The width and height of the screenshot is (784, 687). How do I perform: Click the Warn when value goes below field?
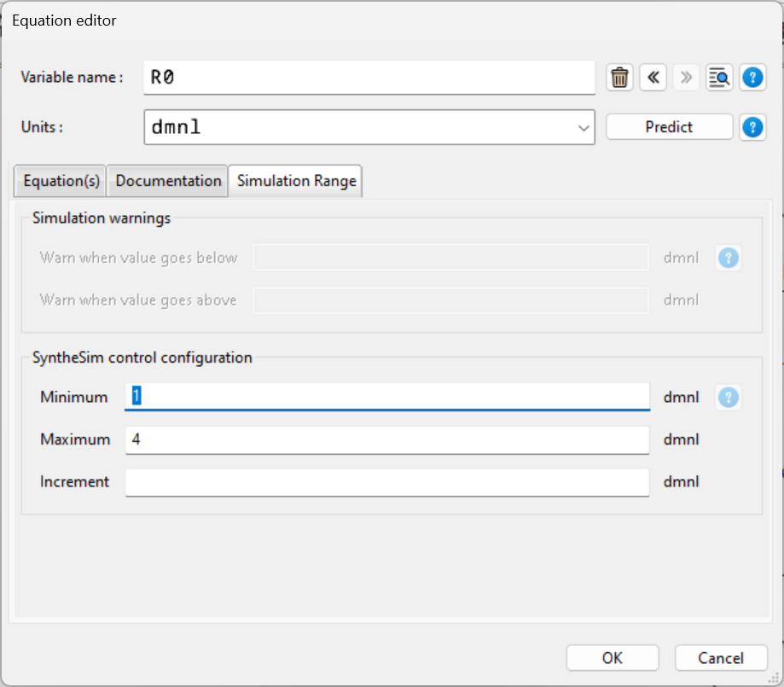coord(450,258)
